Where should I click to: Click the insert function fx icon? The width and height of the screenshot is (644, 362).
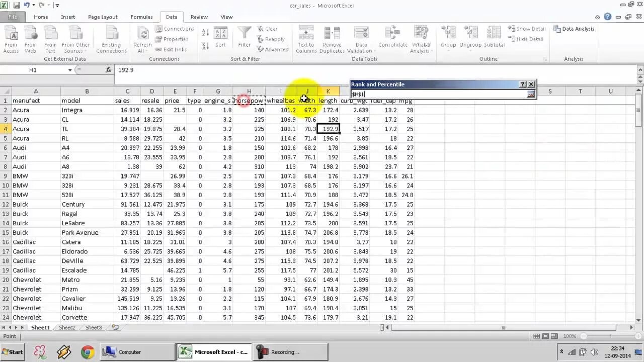click(109, 70)
